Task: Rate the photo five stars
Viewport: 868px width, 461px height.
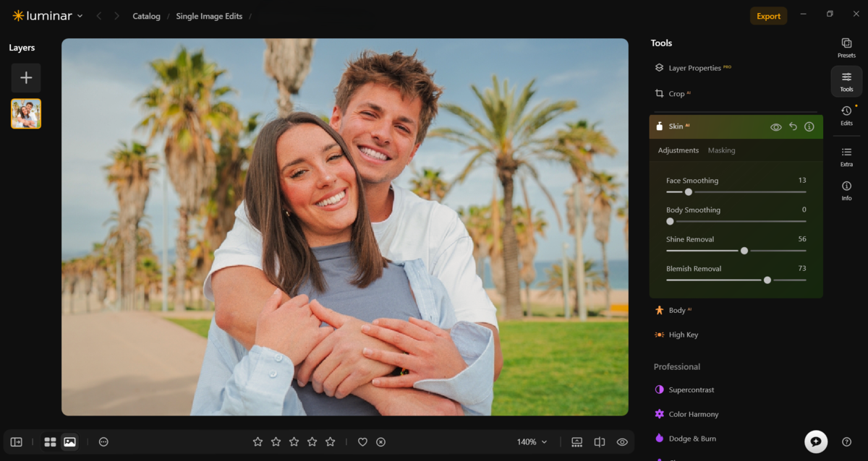Action: click(330, 441)
